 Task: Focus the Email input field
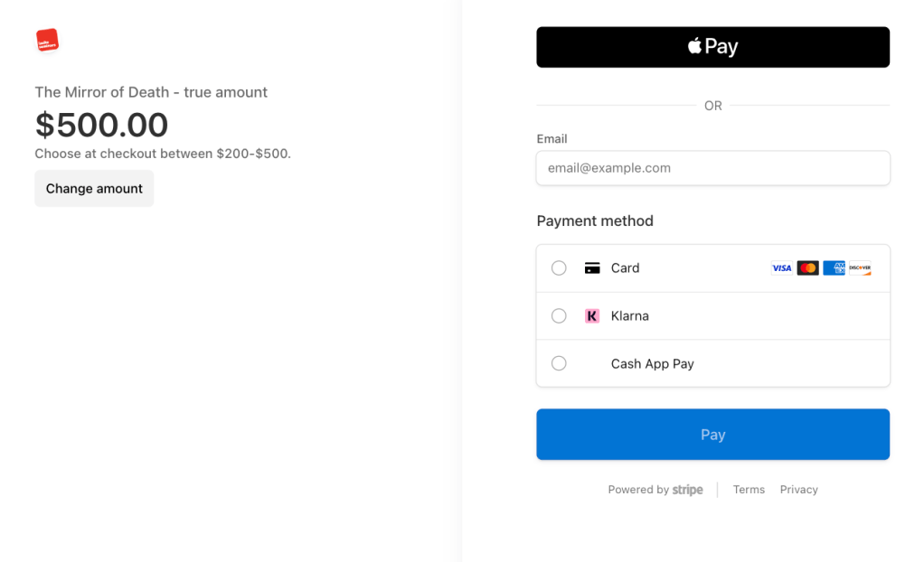712,168
